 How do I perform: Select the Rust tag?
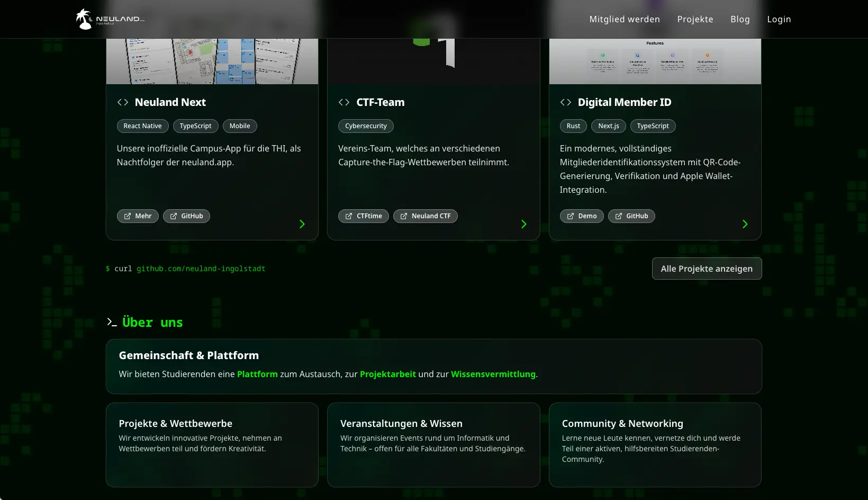pos(573,126)
